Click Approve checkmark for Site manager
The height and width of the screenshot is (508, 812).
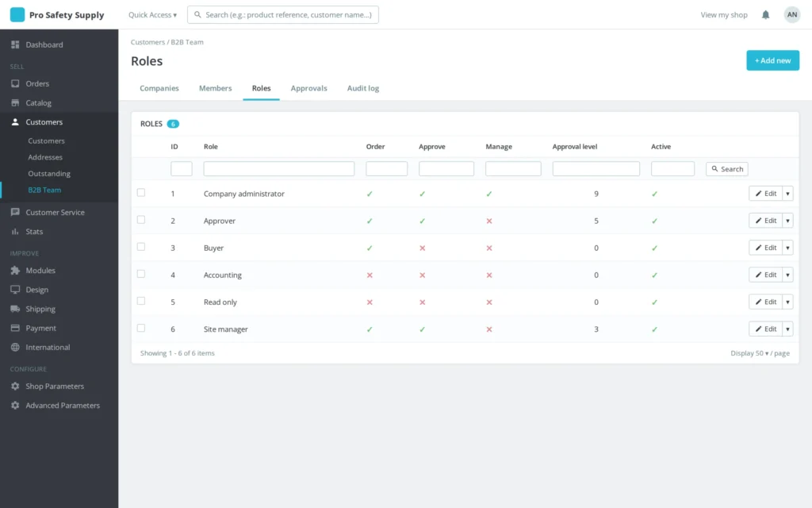pyautogui.click(x=422, y=329)
